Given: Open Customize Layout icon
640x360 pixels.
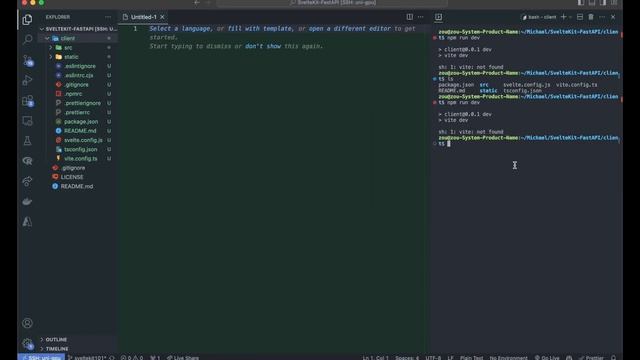Looking at the screenshot, I should [614, 2].
